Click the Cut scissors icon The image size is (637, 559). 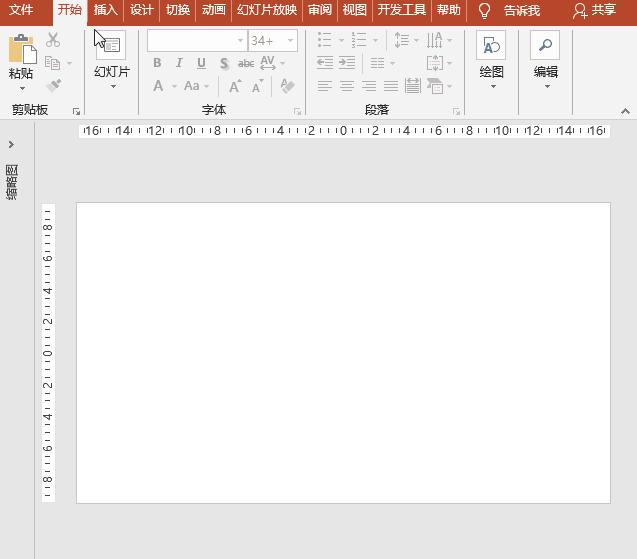(53, 40)
